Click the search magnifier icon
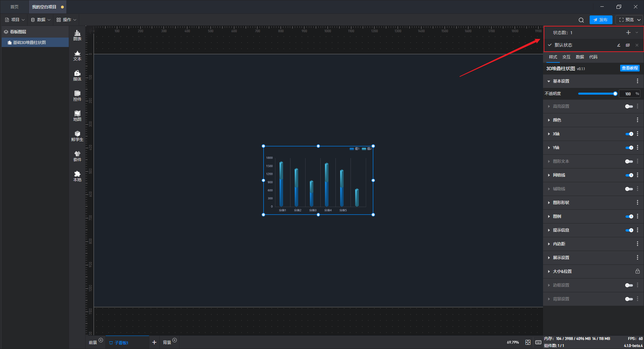The width and height of the screenshot is (644, 349). tap(581, 20)
